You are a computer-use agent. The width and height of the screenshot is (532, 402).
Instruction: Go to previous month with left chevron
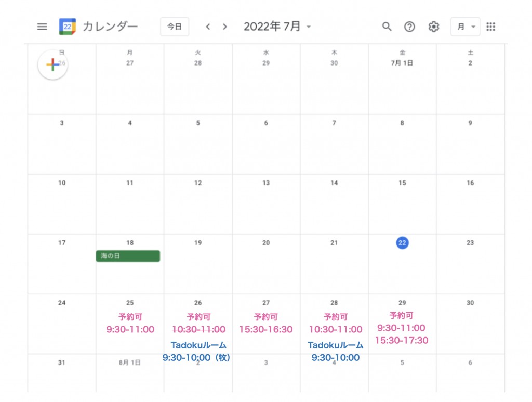click(208, 27)
